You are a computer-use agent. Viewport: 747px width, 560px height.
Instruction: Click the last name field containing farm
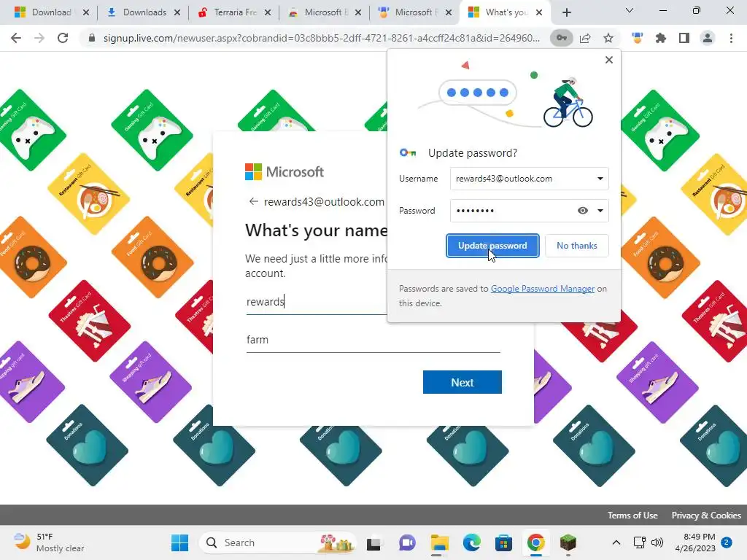pos(373,340)
